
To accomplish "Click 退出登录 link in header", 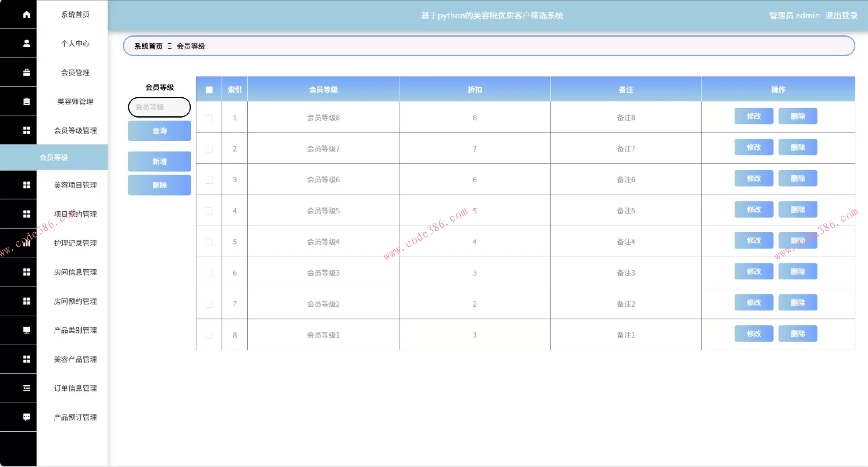I will 841,15.
